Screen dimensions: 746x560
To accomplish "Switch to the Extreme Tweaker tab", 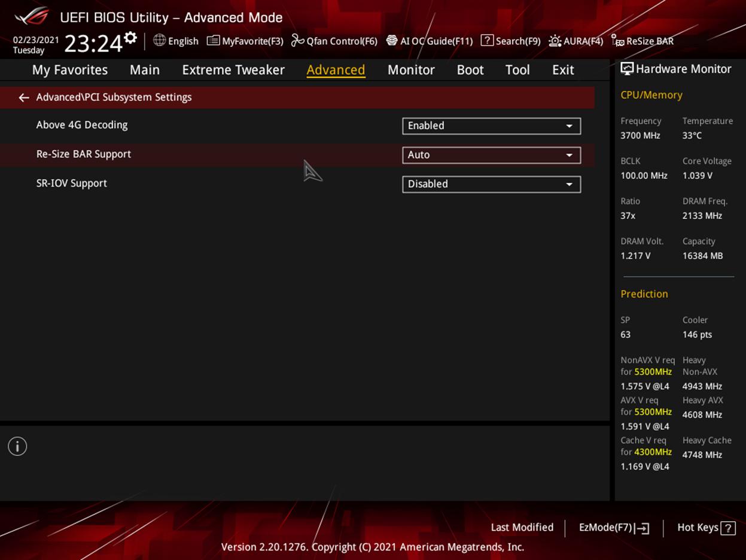I will tap(233, 69).
